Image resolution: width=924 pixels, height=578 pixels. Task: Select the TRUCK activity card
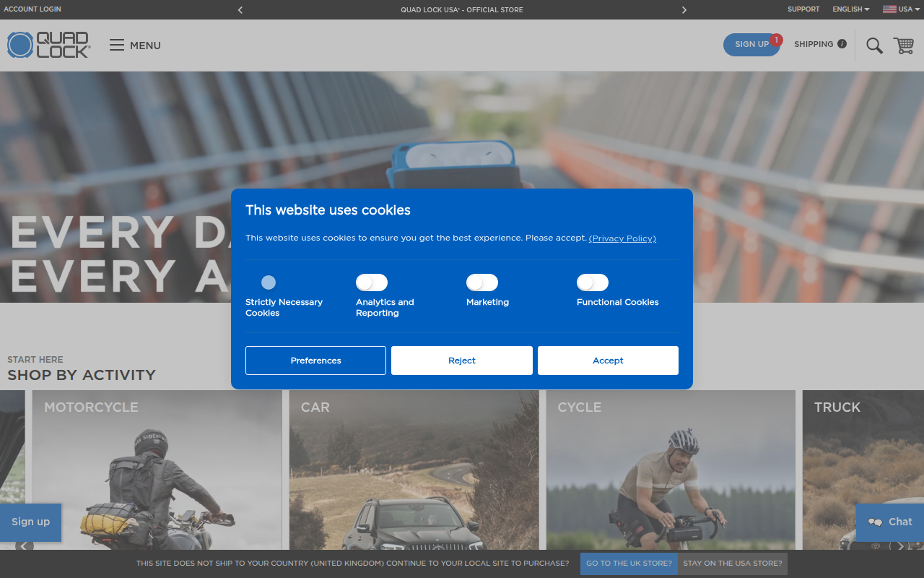click(863, 470)
